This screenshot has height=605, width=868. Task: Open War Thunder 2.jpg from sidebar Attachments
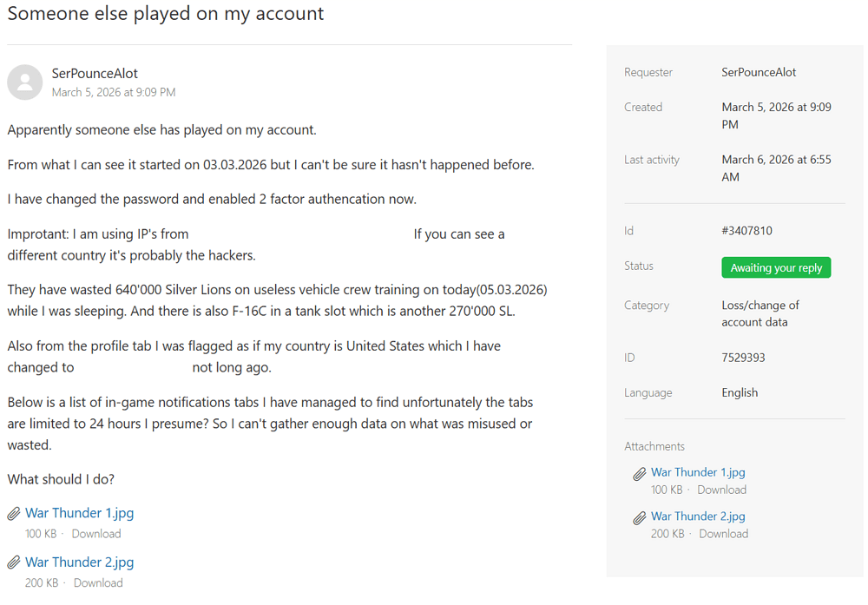pyautogui.click(x=698, y=516)
